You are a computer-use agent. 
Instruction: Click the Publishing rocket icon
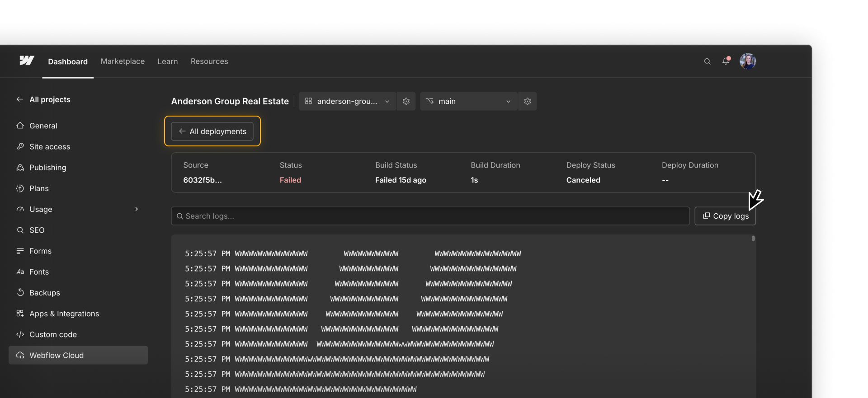(x=20, y=167)
